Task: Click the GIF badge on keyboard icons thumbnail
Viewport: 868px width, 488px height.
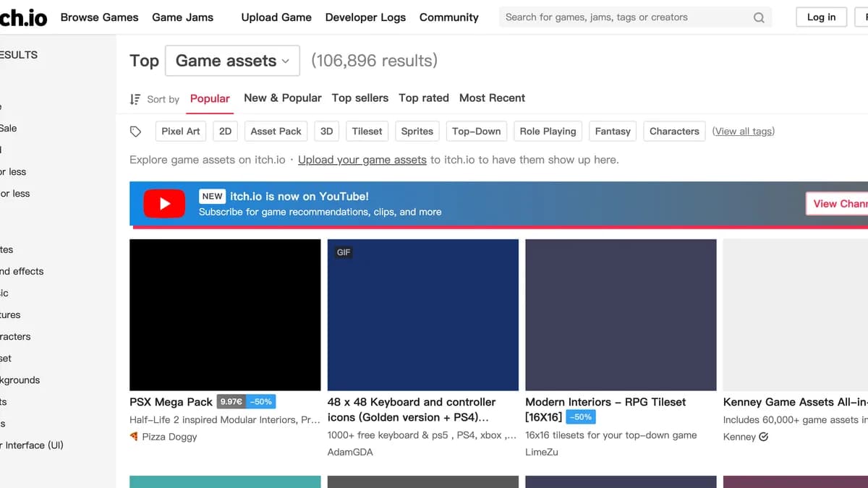Action: coord(344,252)
